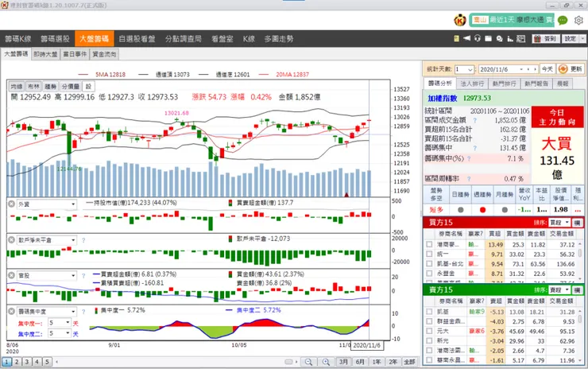This screenshot has width=588, height=369.
Task: Close the 籌碼集中度 indicator panel
Action: [x=12, y=311]
